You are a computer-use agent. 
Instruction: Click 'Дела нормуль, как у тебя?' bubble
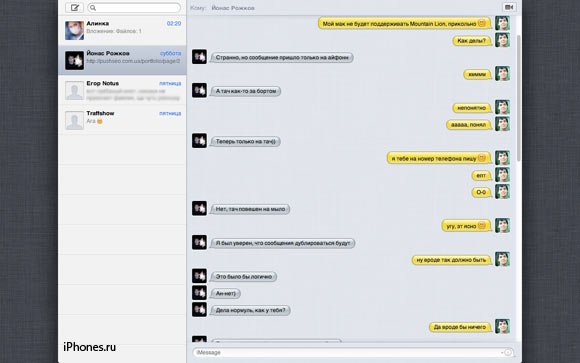coord(250,310)
